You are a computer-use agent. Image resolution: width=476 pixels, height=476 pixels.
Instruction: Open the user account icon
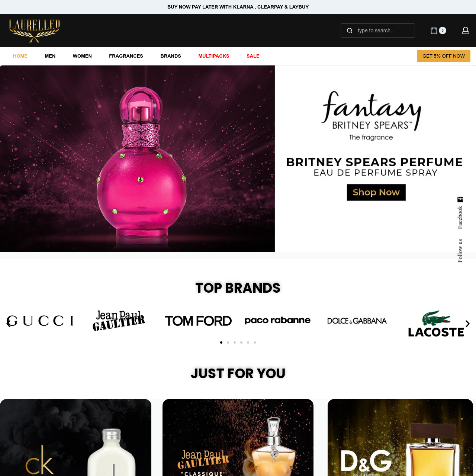466,30
